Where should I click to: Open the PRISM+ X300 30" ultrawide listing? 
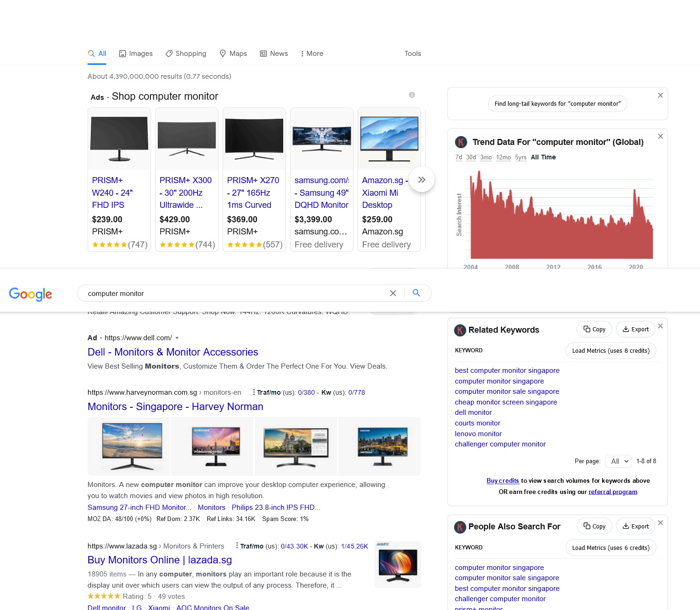pyautogui.click(x=185, y=192)
